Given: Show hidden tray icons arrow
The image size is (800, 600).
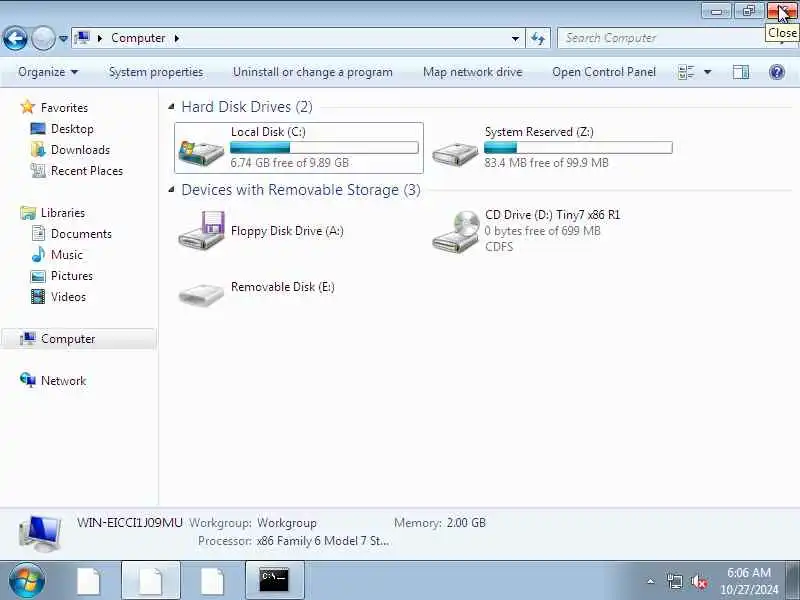Looking at the screenshot, I should (651, 581).
